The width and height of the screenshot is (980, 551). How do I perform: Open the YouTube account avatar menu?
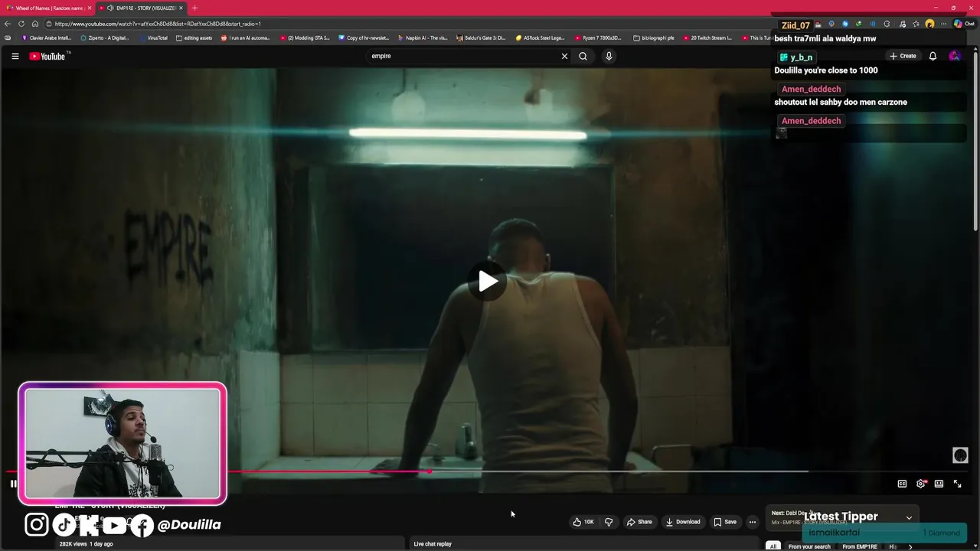[x=954, y=56]
